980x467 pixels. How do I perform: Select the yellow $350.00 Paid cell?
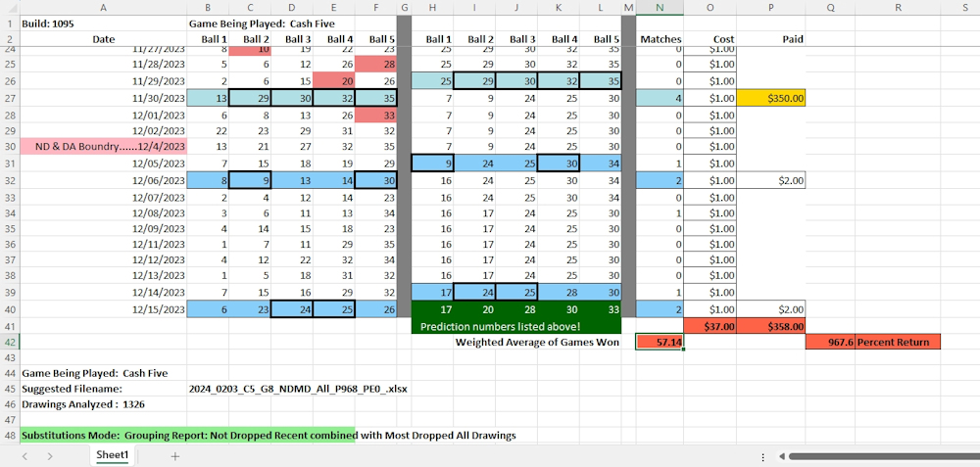point(773,98)
